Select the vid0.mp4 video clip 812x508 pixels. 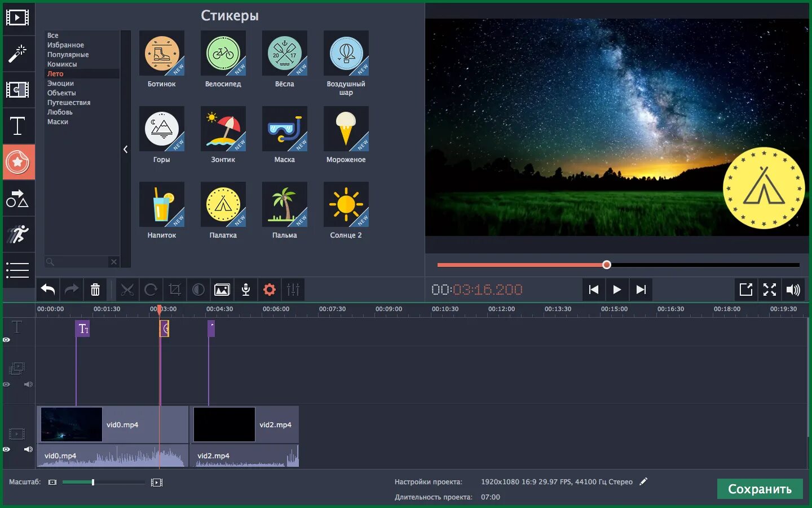[x=113, y=424]
